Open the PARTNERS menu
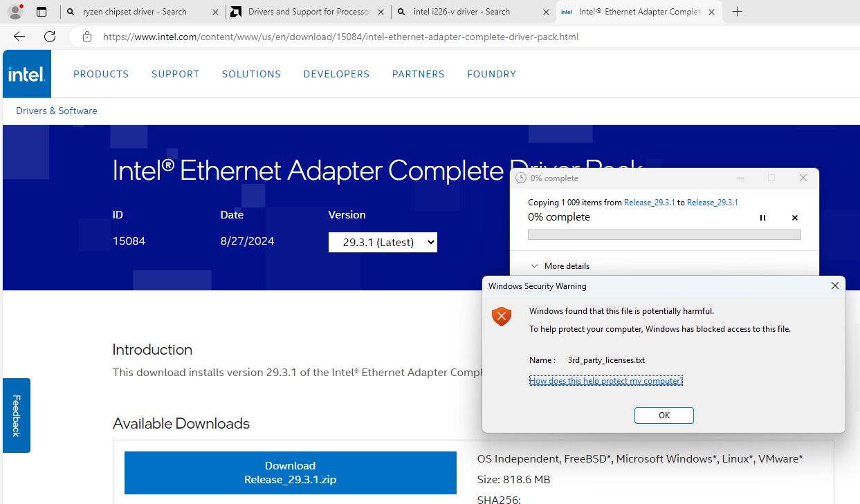This screenshot has height=504, width=860. (x=418, y=74)
